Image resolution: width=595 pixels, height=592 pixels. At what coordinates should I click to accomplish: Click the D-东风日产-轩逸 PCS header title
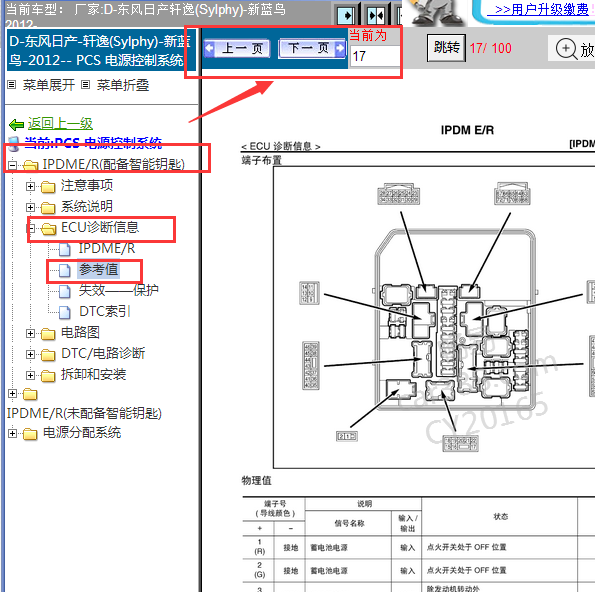coord(100,50)
